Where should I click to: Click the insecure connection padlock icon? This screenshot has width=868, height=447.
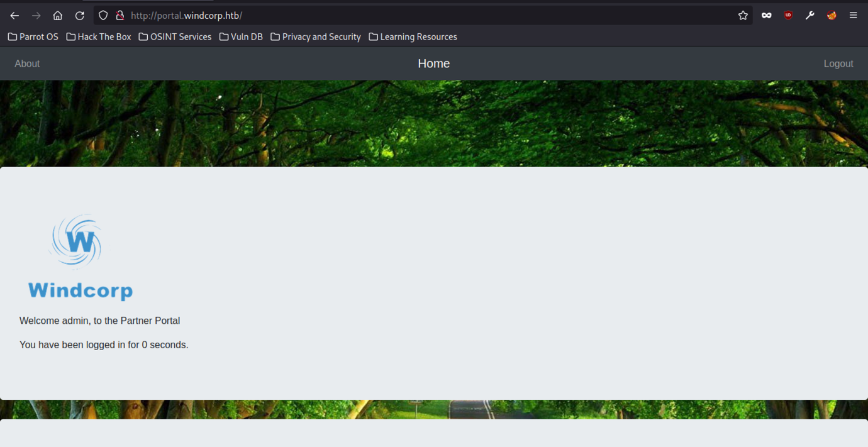coord(120,16)
